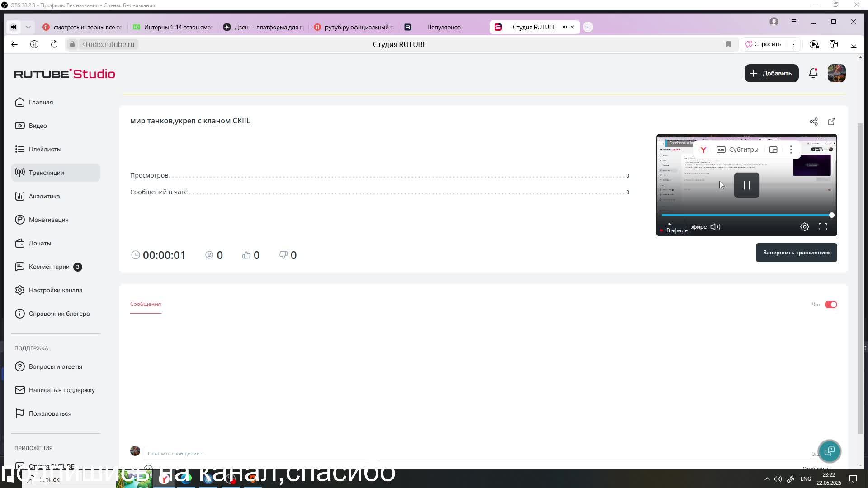Open the notifications bell
Image resolution: width=868 pixels, height=488 pixels.
pyautogui.click(x=813, y=73)
